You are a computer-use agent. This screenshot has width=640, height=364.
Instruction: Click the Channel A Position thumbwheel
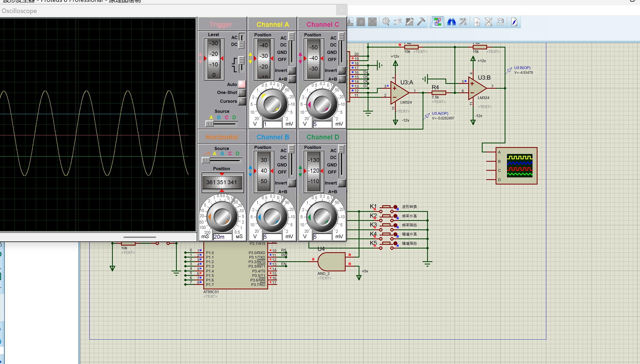pyautogui.click(x=264, y=59)
